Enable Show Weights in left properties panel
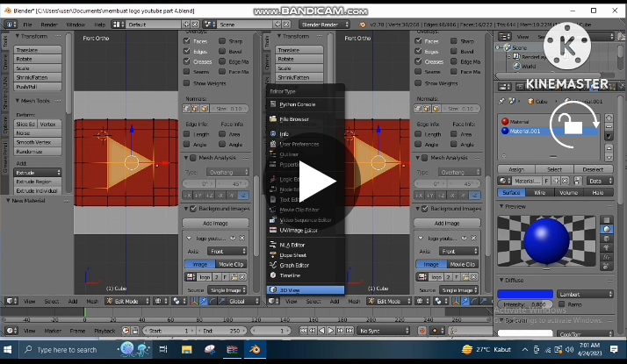 [187, 83]
